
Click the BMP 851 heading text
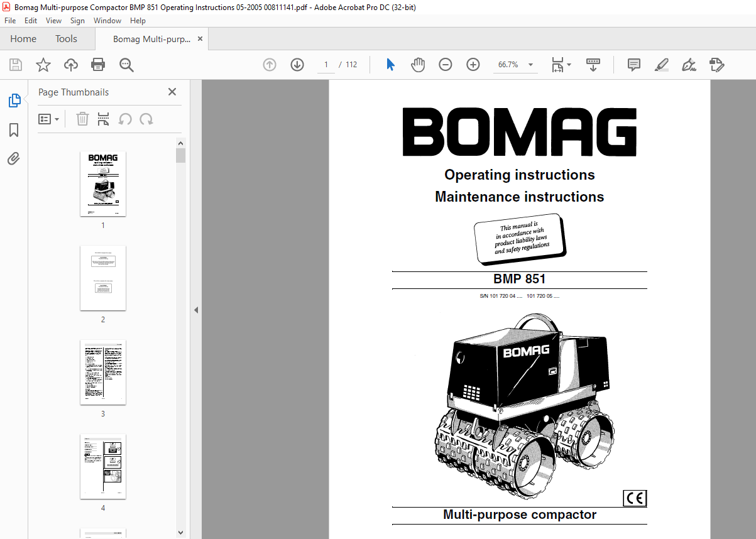tap(520, 280)
